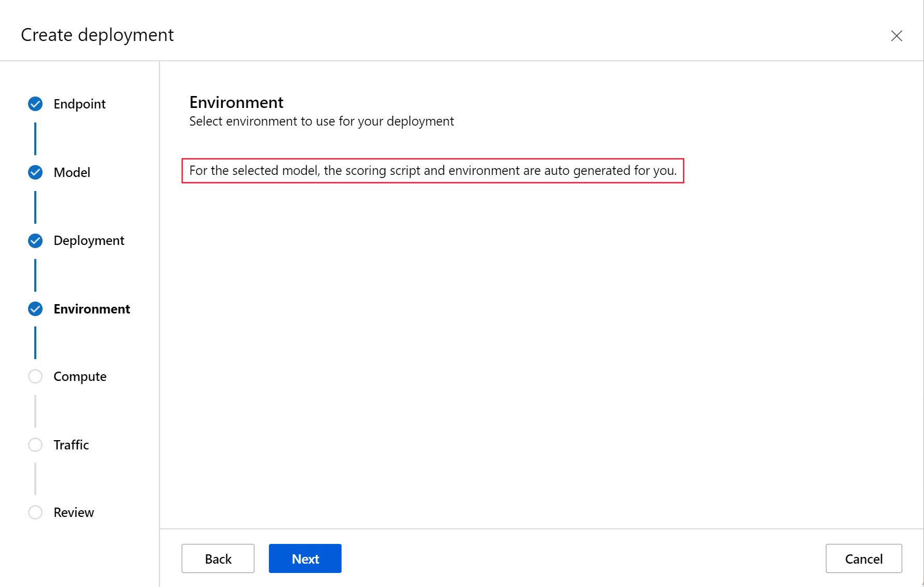Image resolution: width=924 pixels, height=587 pixels.
Task: Open the Review step label
Action: click(74, 512)
